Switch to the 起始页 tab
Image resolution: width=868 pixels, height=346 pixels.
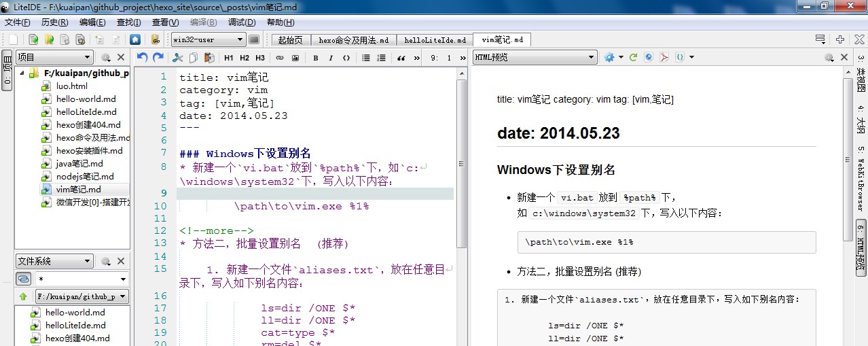[x=291, y=40]
